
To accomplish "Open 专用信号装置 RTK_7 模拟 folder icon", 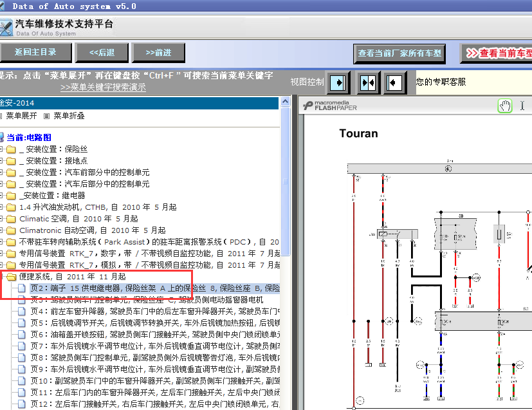I will coord(11,265).
